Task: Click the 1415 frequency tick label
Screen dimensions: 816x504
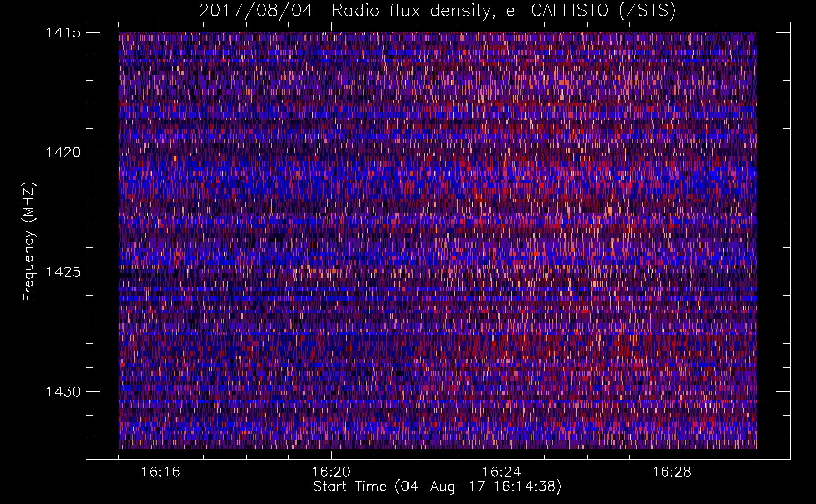Action: (64, 33)
